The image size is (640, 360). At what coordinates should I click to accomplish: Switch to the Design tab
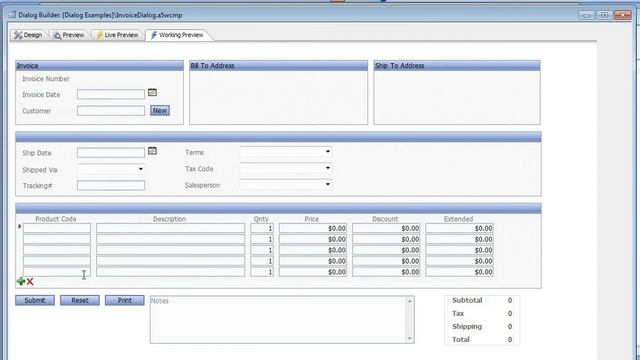pos(28,35)
